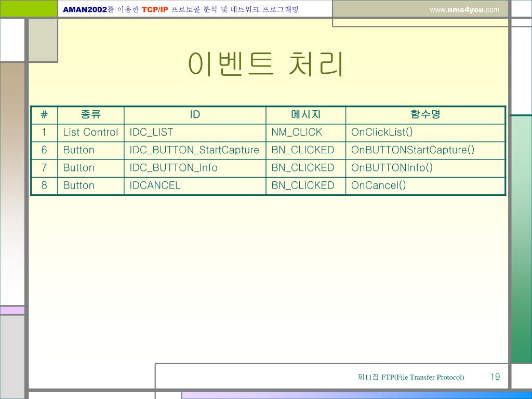The image size is (532, 399).
Task: Click row number 7 cell
Action: coord(44,168)
